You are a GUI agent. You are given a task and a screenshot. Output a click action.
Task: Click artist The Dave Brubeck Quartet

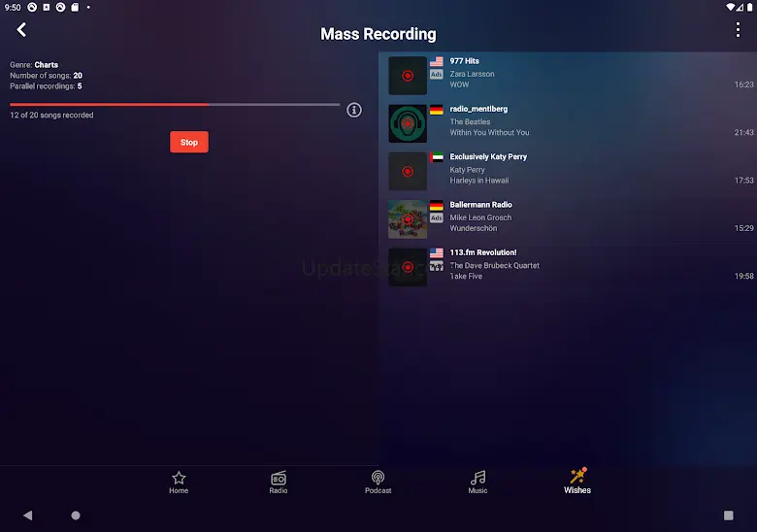(494, 265)
